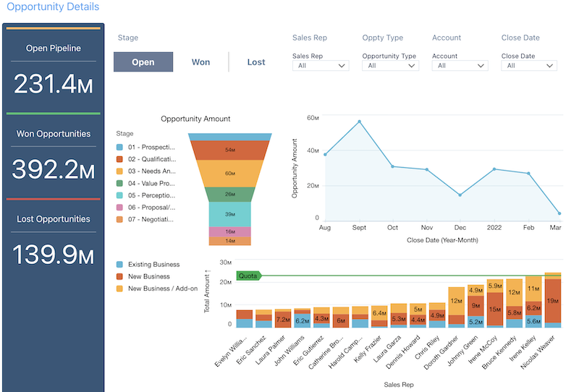579x392 pixels.
Task: Select the Open stage toggle
Action: tap(143, 62)
